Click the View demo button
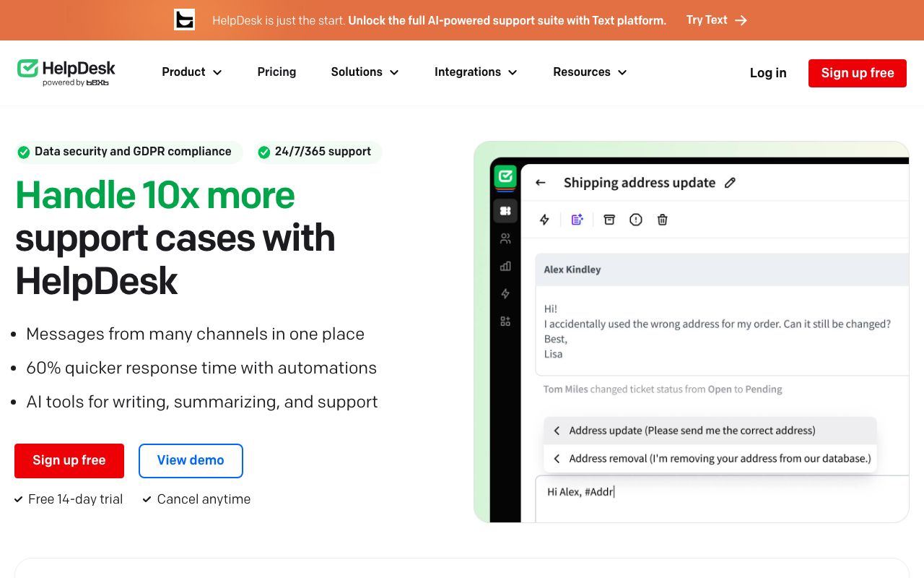This screenshot has width=924, height=578. click(191, 460)
